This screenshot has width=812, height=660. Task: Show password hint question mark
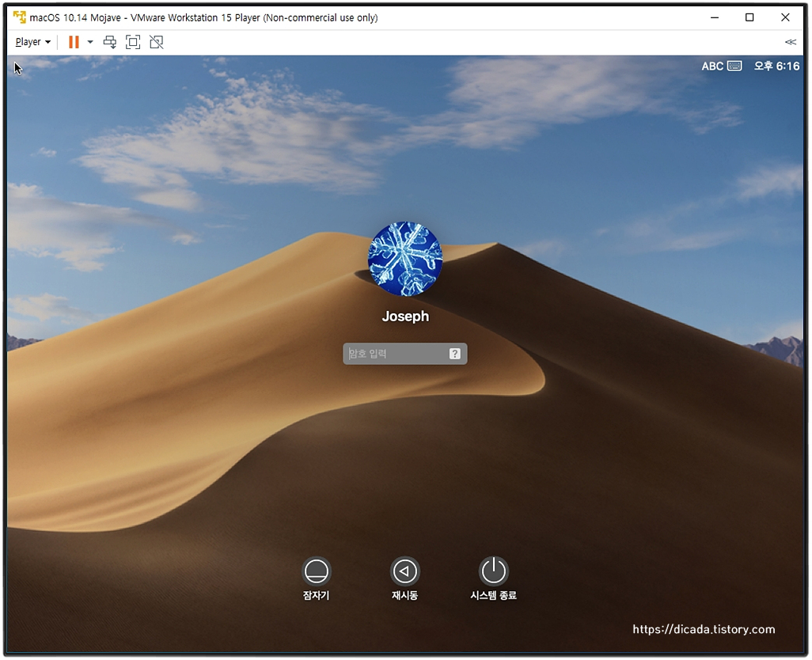(455, 354)
